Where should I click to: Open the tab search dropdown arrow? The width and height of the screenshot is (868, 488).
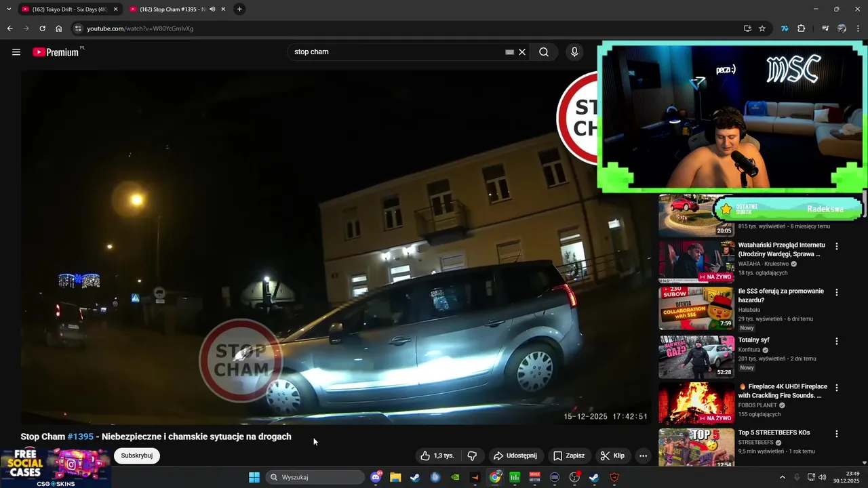click(9, 9)
